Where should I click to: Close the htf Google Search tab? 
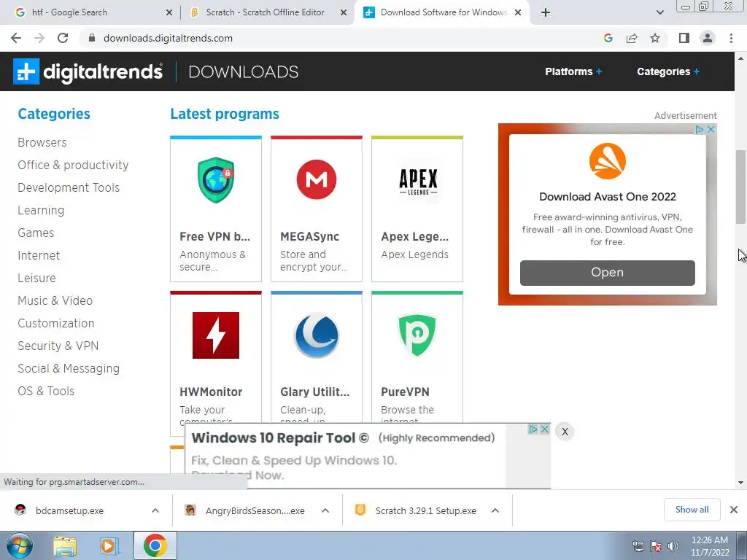coord(169,13)
